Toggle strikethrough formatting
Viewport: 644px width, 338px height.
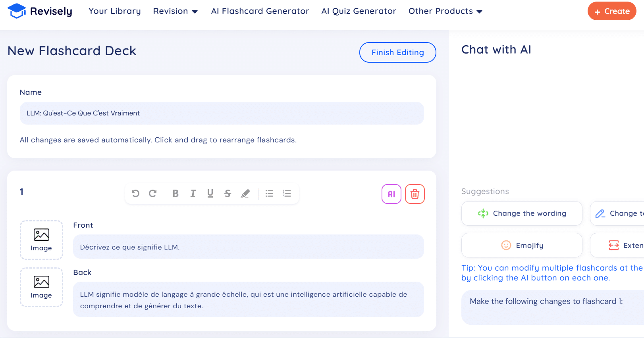pyautogui.click(x=228, y=194)
